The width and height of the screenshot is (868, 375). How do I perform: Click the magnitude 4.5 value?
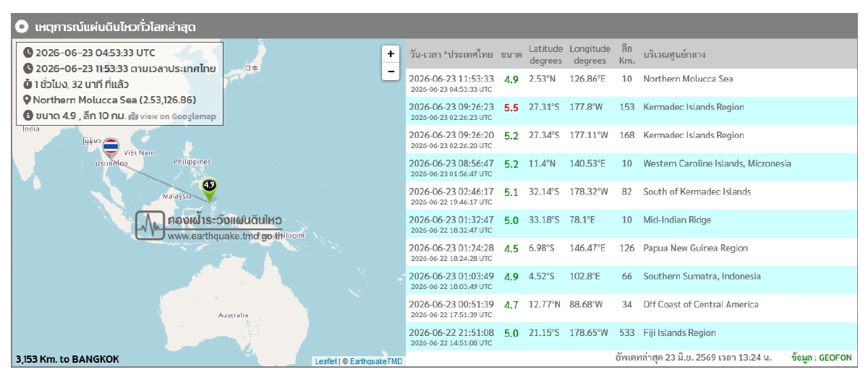pos(511,249)
